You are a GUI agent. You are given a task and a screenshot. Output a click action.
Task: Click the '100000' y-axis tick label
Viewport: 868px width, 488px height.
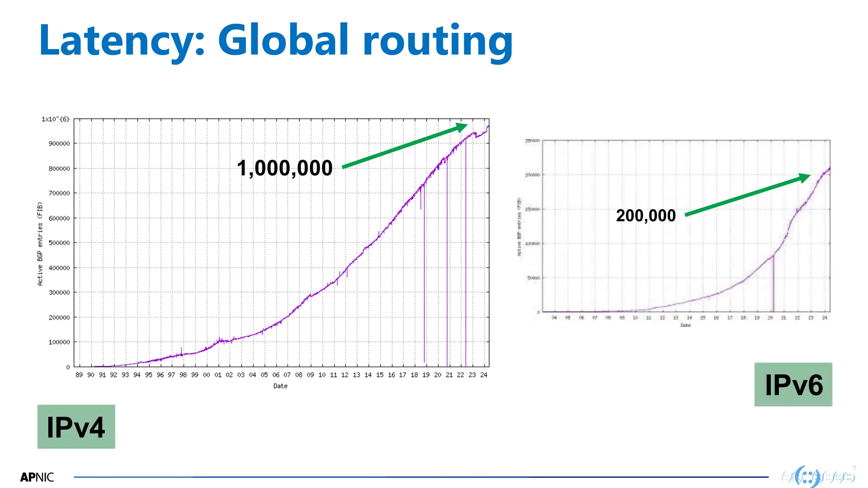click(x=59, y=342)
